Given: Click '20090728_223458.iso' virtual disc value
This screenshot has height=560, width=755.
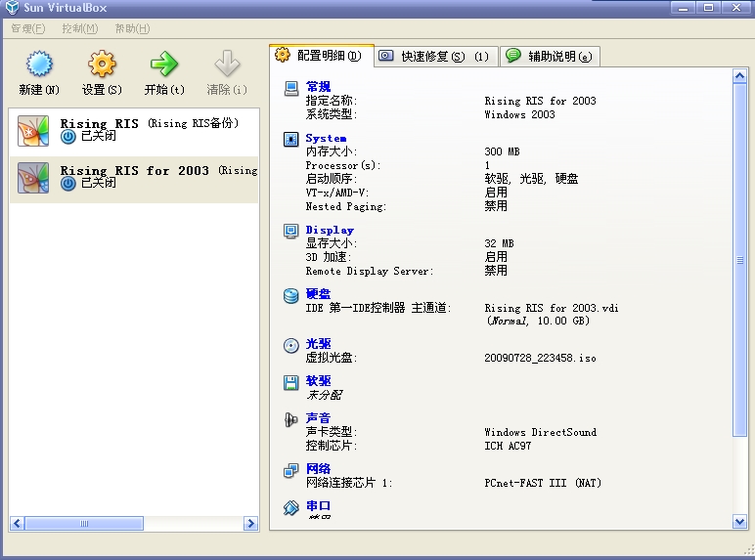Looking at the screenshot, I should tap(540, 358).
